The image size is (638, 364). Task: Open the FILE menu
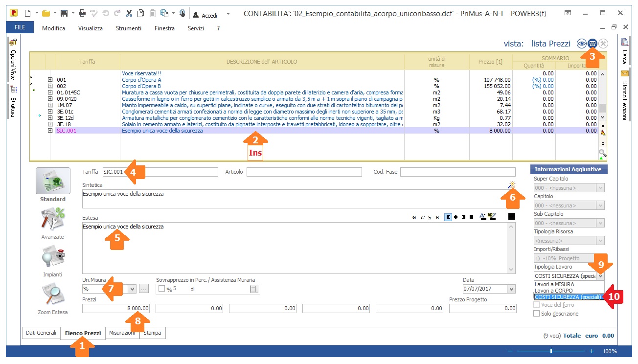pos(20,28)
